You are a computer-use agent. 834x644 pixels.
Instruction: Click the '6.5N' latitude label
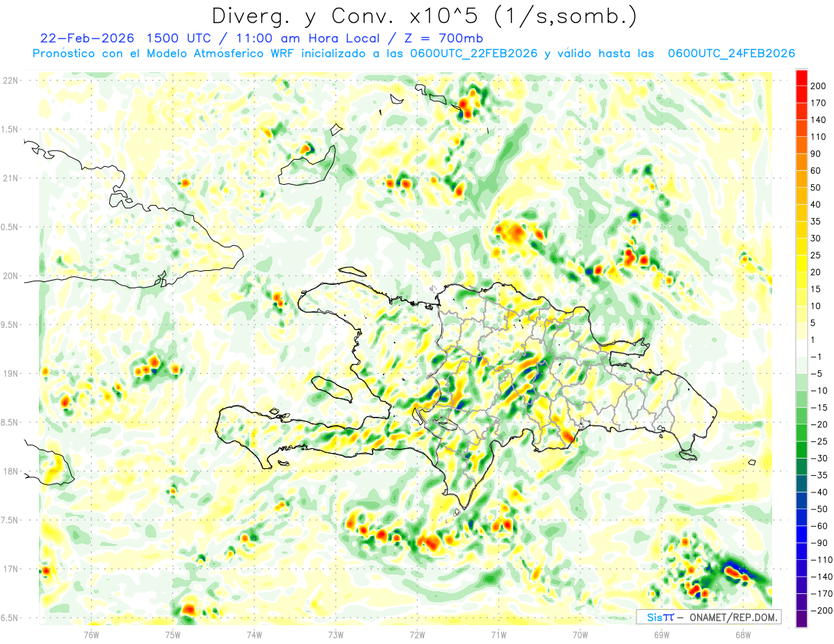tap(9, 618)
